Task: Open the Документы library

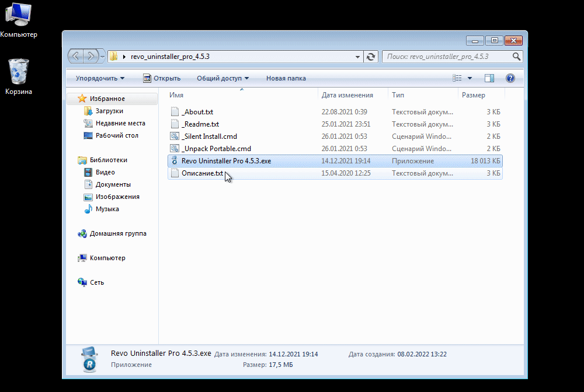Action: click(x=113, y=184)
